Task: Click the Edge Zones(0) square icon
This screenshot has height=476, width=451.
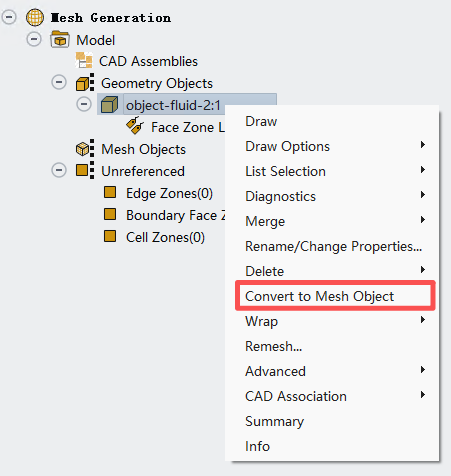Action: tap(110, 192)
